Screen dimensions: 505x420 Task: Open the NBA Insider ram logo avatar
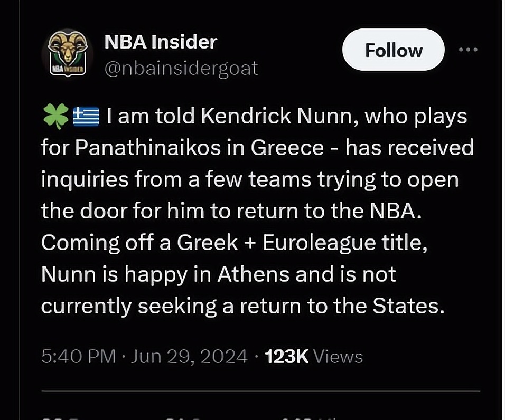(x=68, y=53)
